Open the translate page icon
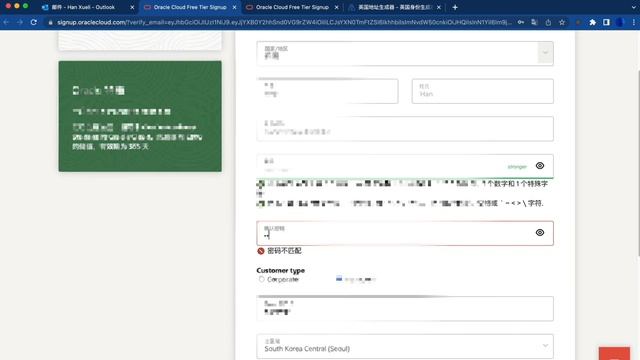This screenshot has width=640, height=360. tap(534, 22)
